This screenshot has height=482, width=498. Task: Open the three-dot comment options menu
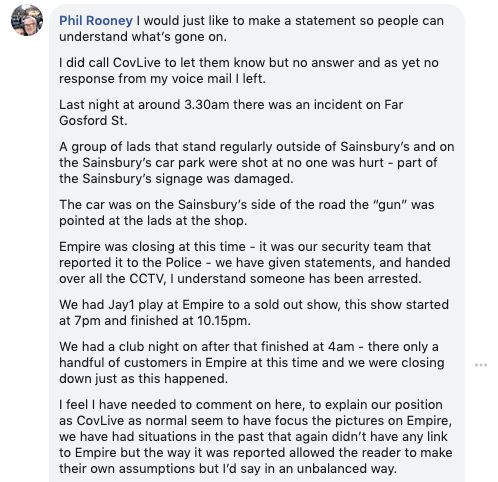[481, 365]
